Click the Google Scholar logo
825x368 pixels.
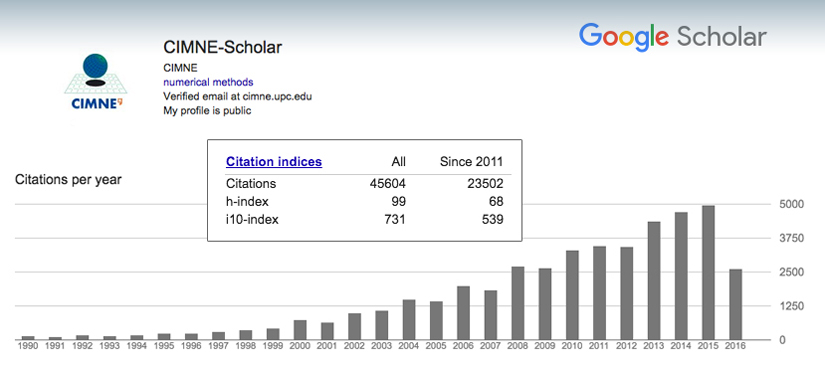(672, 37)
